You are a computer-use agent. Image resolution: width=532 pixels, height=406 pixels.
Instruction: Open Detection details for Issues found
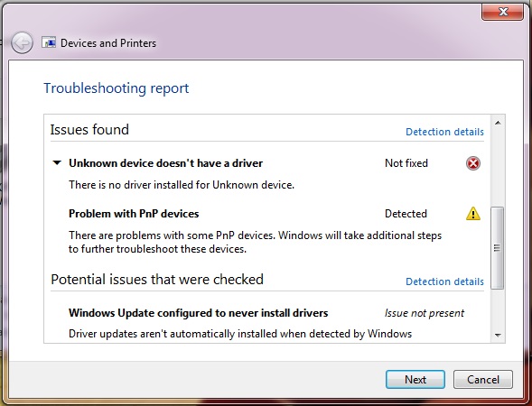pyautogui.click(x=444, y=132)
